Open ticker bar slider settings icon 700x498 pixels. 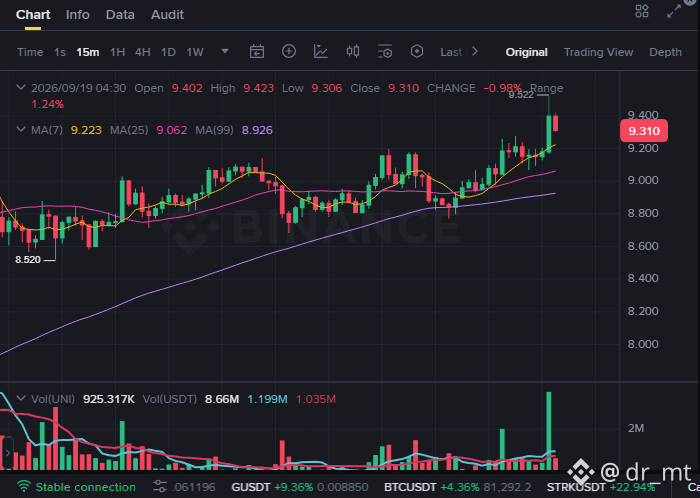coord(160,487)
